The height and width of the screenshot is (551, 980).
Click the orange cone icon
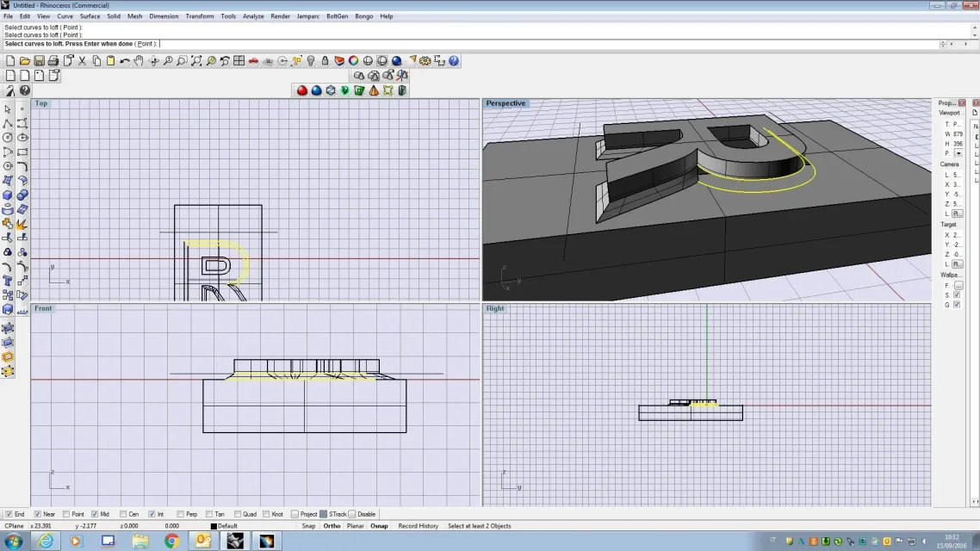coord(374,90)
